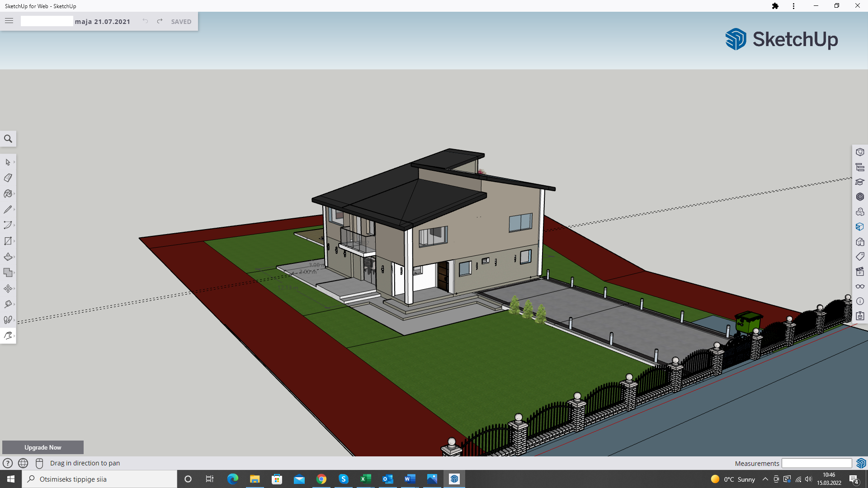868x488 pixels.
Task: Open the Display glasses panel
Action: (860, 286)
